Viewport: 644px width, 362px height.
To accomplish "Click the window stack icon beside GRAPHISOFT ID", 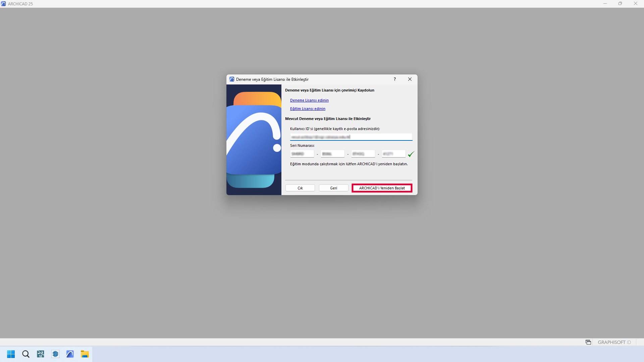I will [x=588, y=342].
